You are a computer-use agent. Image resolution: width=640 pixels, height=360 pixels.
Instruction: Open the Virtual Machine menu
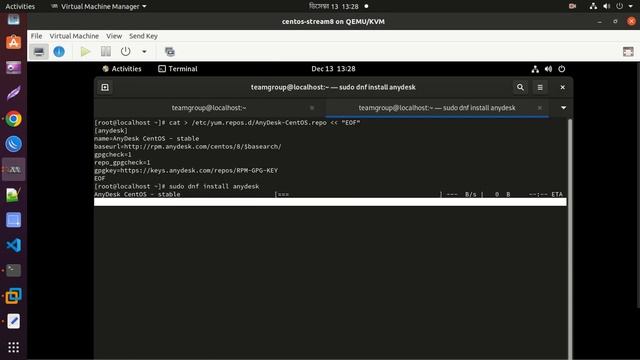pos(74,36)
